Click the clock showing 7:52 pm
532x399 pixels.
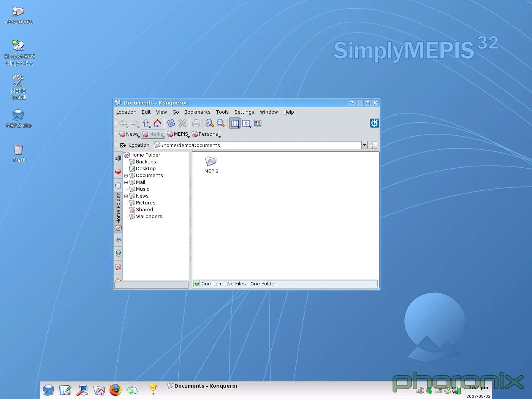pyautogui.click(x=478, y=388)
